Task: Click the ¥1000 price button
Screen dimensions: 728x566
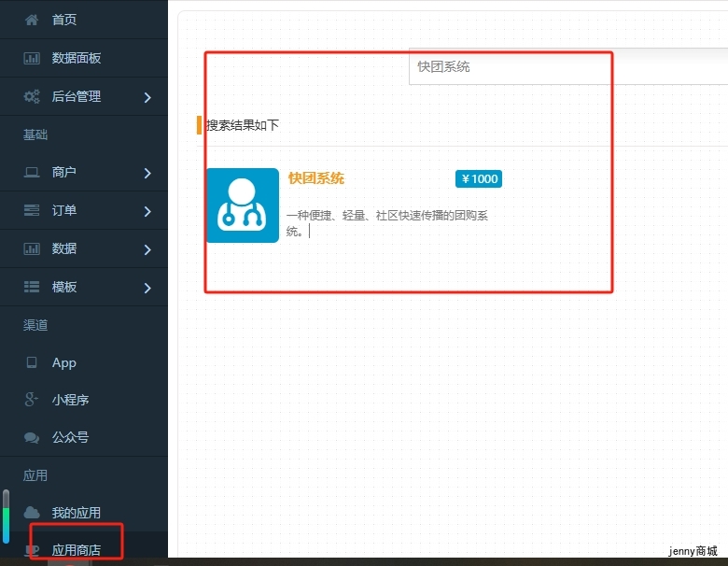Action: click(479, 179)
